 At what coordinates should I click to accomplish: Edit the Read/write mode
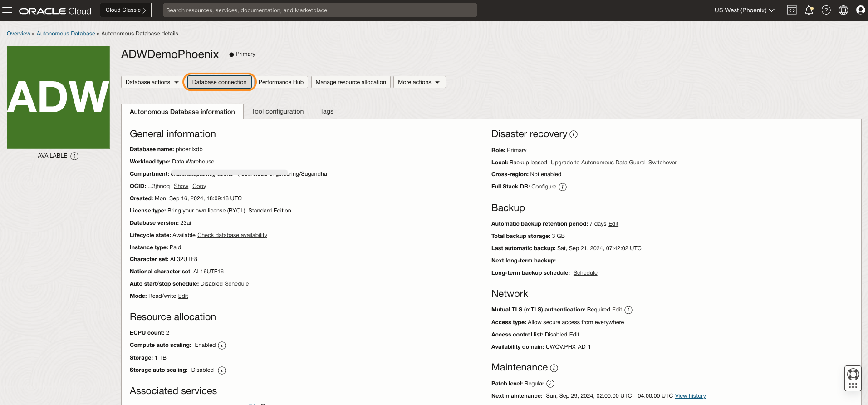pyautogui.click(x=183, y=296)
